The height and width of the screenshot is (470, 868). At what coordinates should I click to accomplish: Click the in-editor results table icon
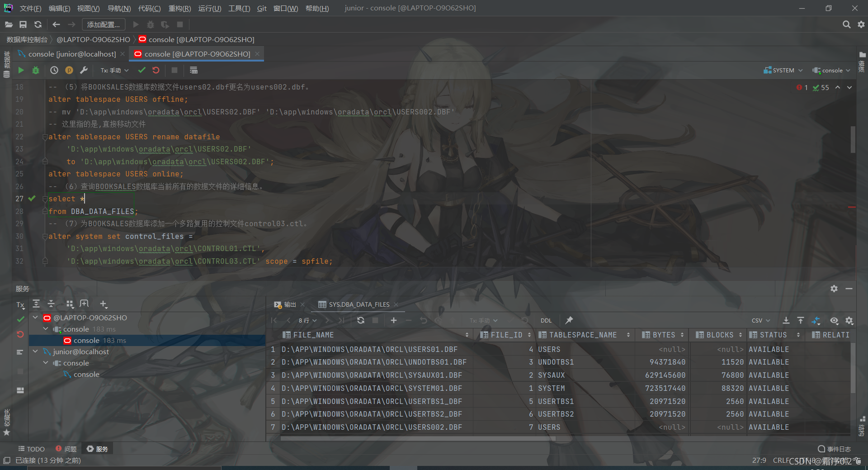click(x=193, y=70)
